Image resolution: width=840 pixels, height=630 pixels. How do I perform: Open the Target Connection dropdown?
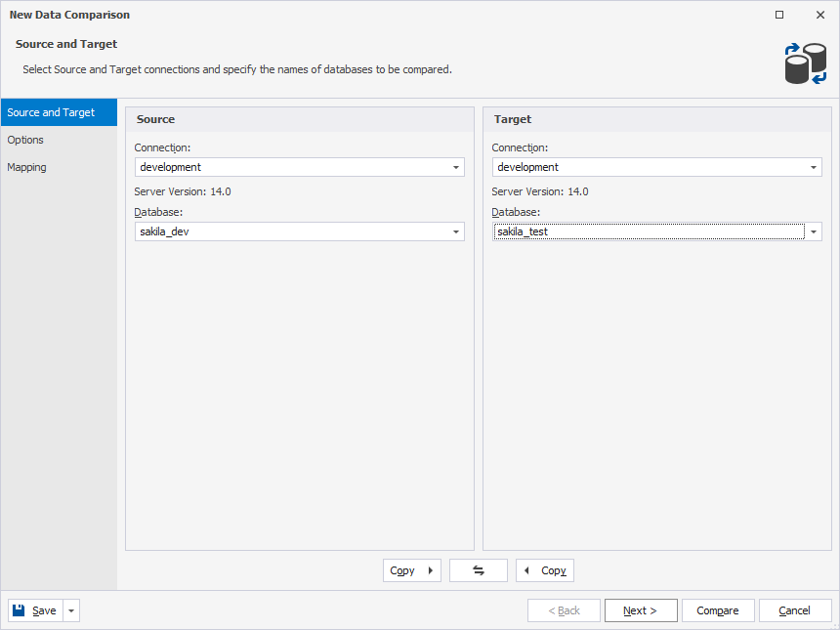point(813,167)
